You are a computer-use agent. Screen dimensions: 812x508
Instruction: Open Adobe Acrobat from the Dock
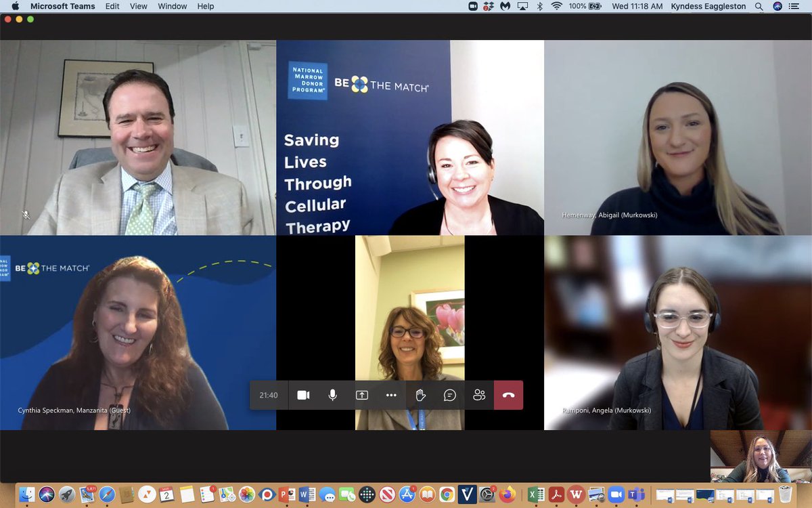click(x=556, y=494)
